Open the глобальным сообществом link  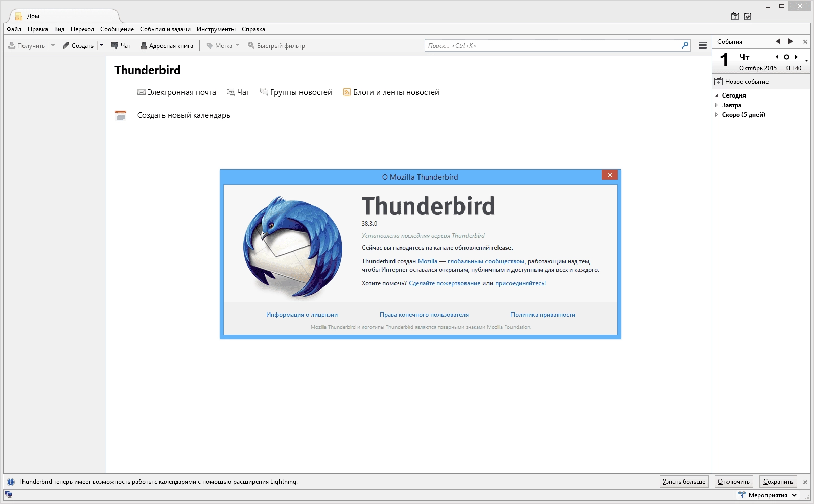[486, 261]
